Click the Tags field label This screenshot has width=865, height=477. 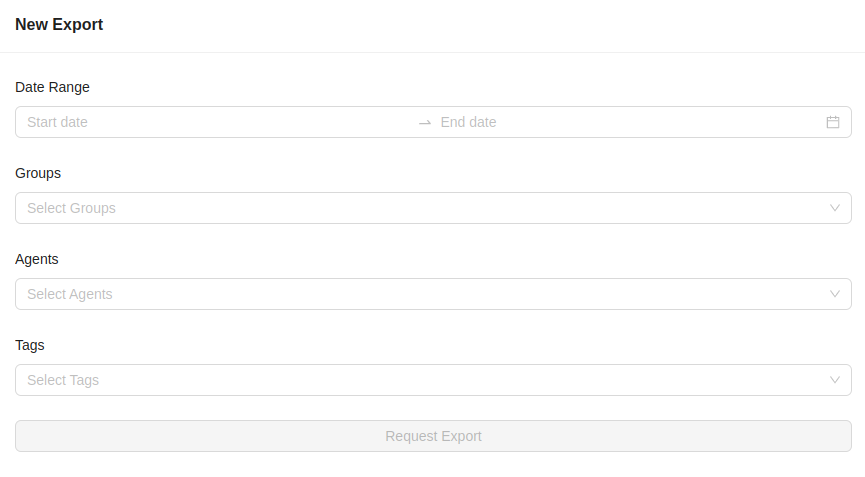(x=30, y=345)
